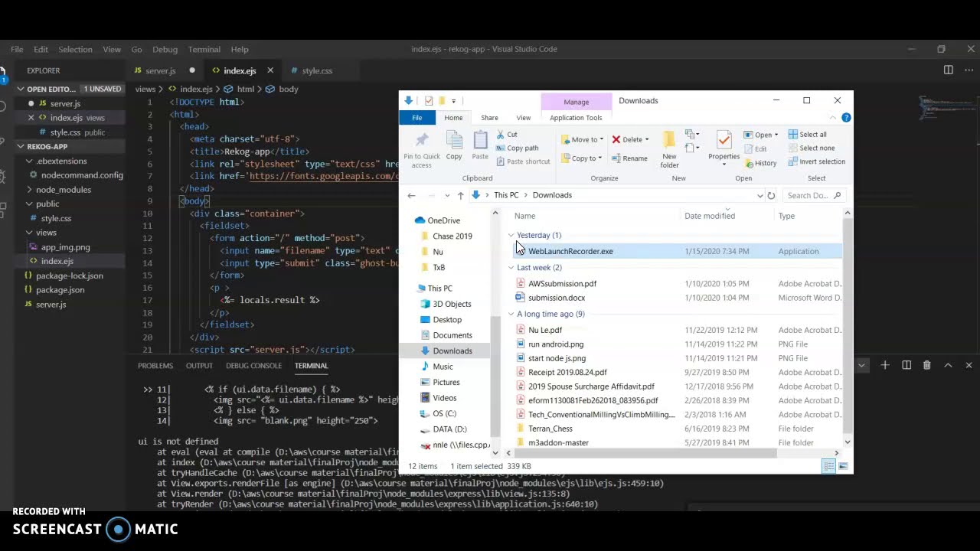Viewport: 980px width, 551px height.
Task: Click the split editor icon in VS Code
Action: coord(949,70)
